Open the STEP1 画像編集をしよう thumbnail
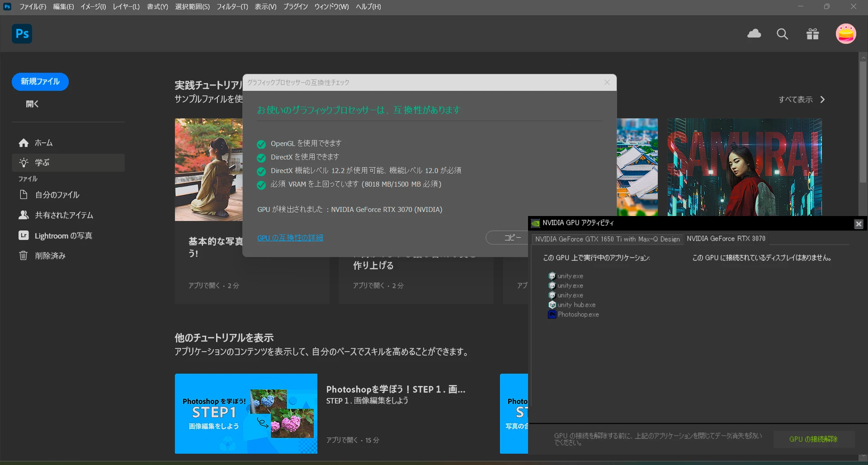This screenshot has height=465, width=868. pyautogui.click(x=246, y=413)
